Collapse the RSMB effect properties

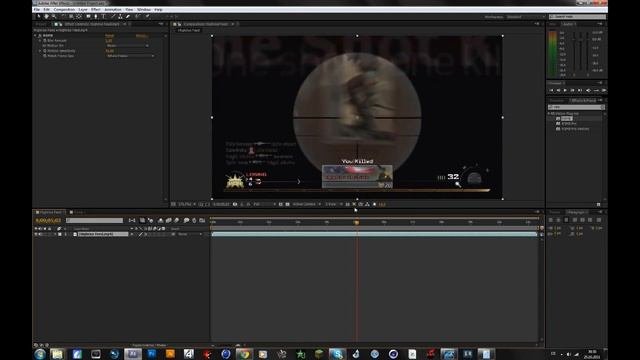36,36
